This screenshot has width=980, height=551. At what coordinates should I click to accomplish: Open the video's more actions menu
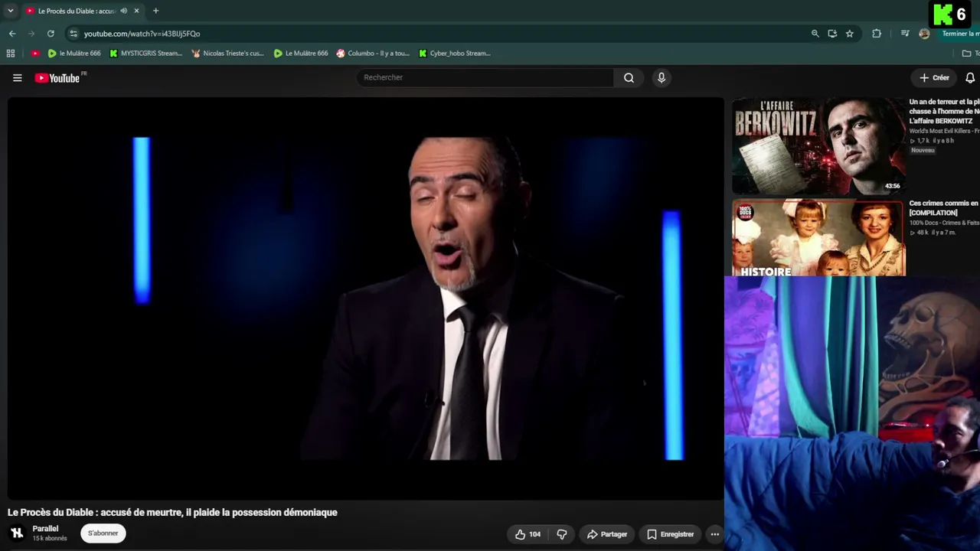point(714,534)
